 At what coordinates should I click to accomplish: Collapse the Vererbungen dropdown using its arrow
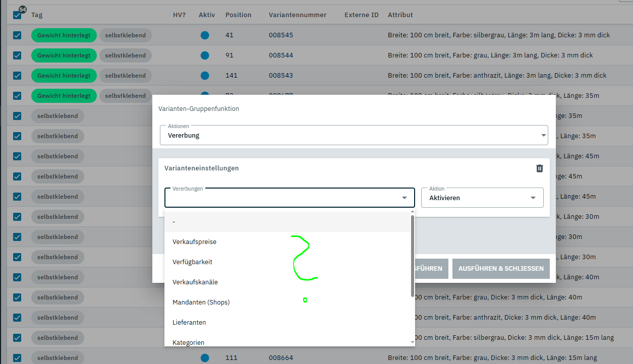point(404,198)
